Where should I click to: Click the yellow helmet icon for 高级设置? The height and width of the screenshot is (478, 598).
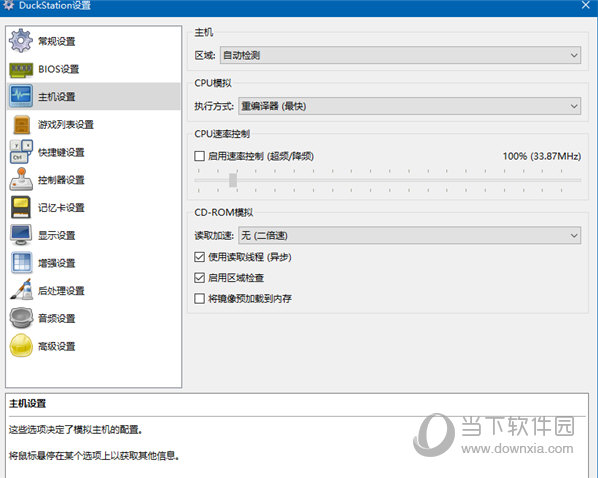click(21, 346)
